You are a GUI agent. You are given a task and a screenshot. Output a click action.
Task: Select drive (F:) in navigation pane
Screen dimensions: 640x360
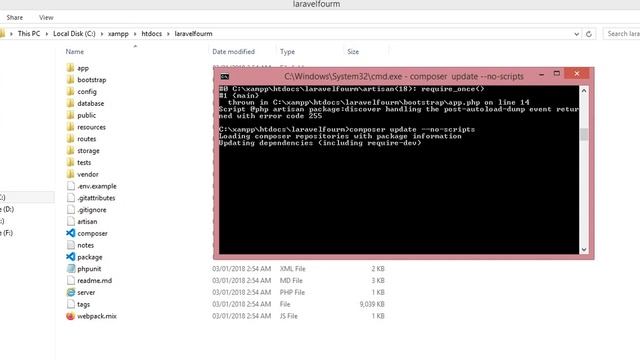[7, 233]
